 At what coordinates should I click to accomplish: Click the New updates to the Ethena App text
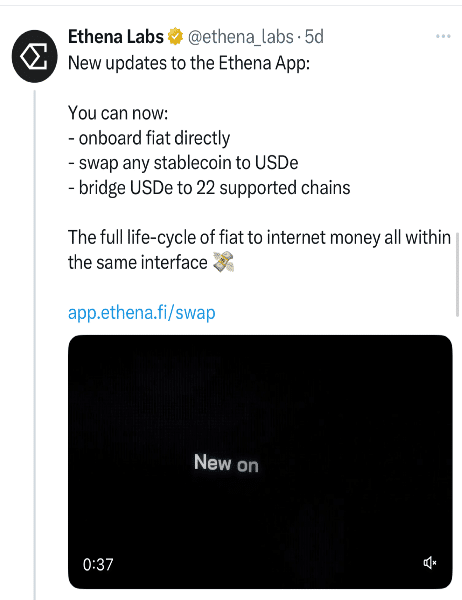tap(189, 63)
